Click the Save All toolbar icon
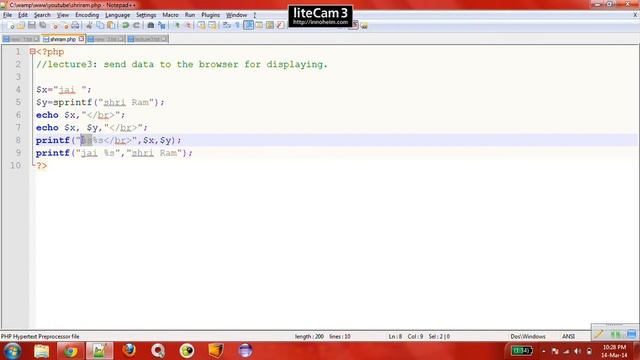The height and width of the screenshot is (360, 640). tap(42, 26)
